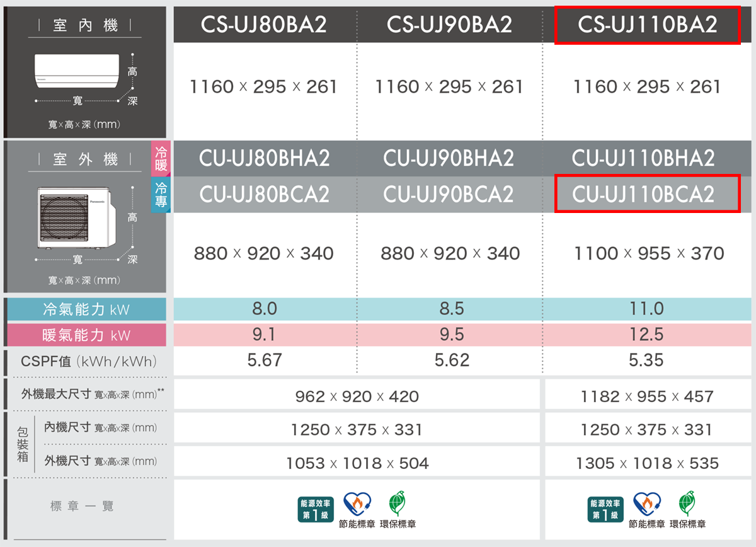Click the CSPF值 row label

click(x=88, y=362)
